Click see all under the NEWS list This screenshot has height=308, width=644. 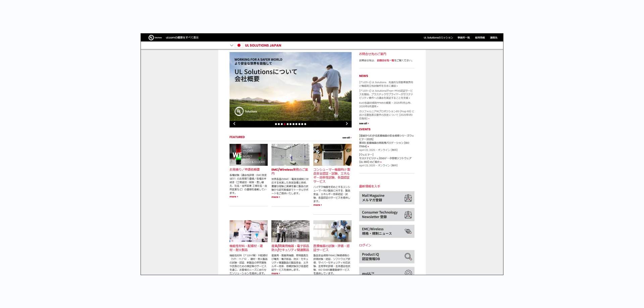(x=364, y=123)
